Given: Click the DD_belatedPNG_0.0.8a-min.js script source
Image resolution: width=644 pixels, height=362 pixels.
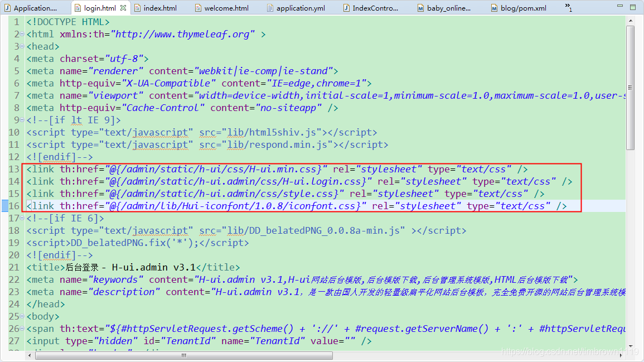Looking at the screenshot, I should tap(313, 230).
